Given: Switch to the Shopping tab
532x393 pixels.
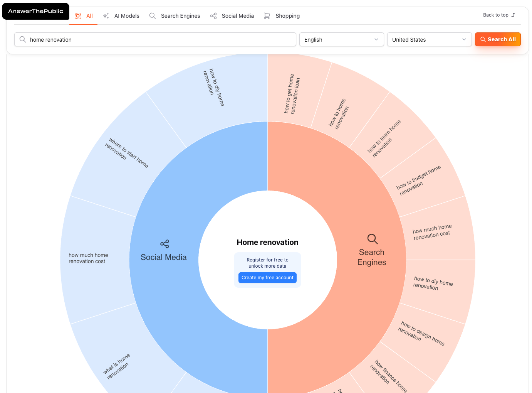Looking at the screenshot, I should (x=287, y=16).
